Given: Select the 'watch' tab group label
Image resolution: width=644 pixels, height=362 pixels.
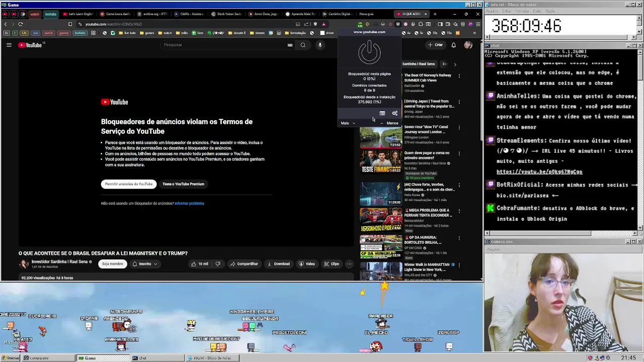Looking at the screenshot, I should tap(35, 14).
